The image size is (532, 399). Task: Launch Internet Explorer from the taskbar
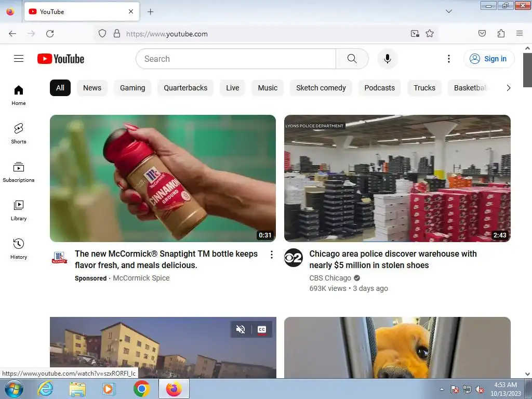tap(45, 389)
